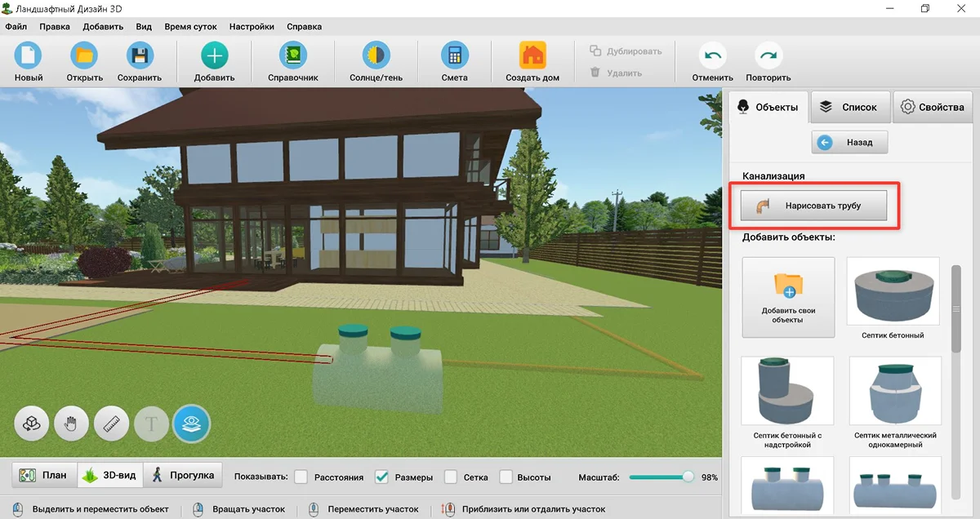The width and height of the screenshot is (980, 519).
Task: Open the Смета calculator icon
Action: (x=454, y=56)
